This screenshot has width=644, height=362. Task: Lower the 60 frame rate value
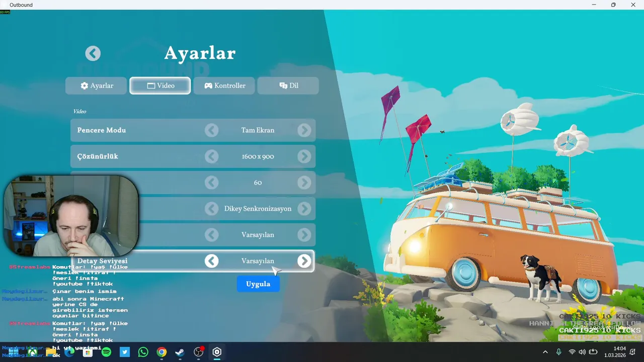click(x=212, y=183)
